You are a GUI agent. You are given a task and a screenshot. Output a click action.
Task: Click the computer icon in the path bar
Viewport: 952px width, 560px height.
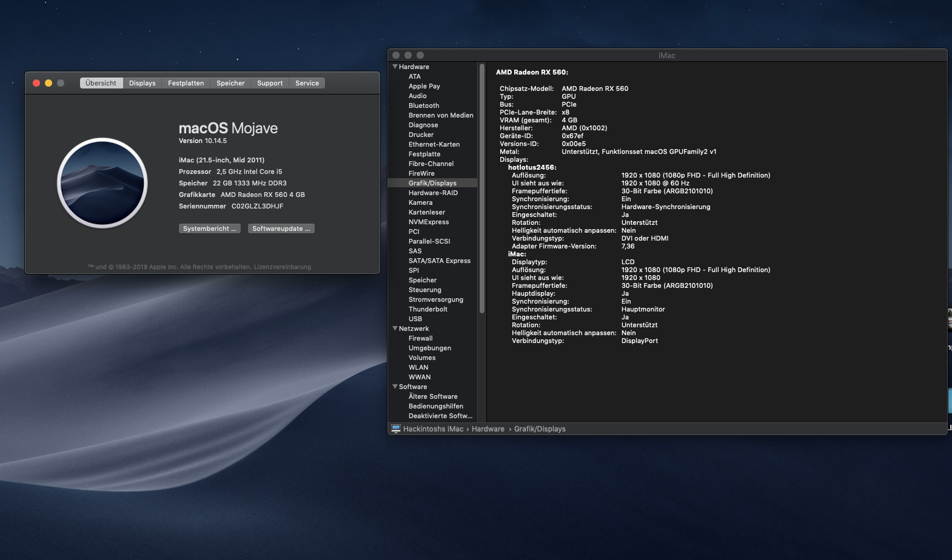click(396, 428)
